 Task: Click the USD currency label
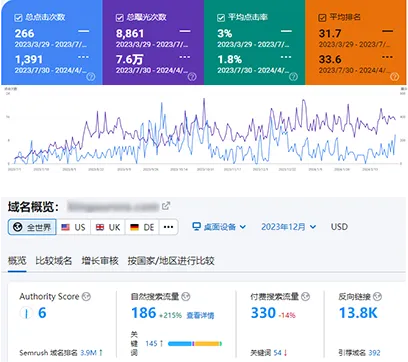point(339,227)
